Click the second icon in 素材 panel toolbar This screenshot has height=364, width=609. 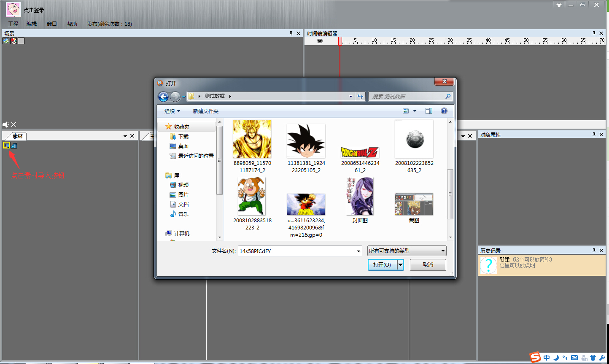coord(14,146)
